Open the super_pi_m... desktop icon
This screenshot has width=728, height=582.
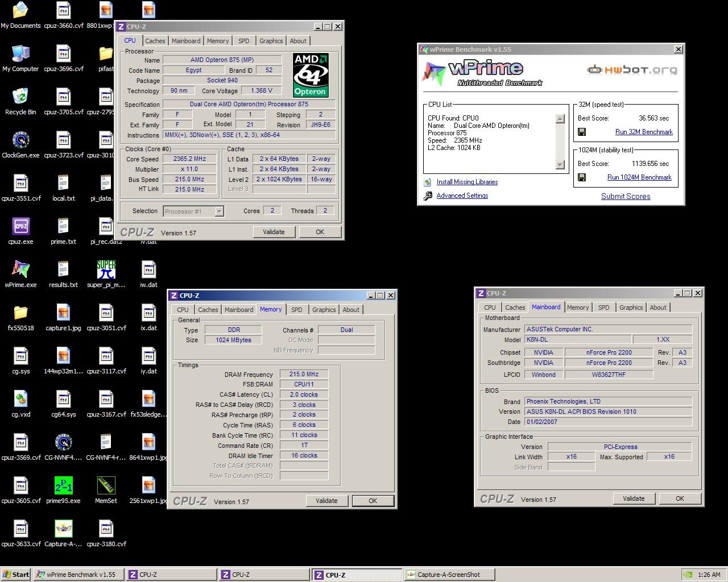pyautogui.click(x=106, y=274)
